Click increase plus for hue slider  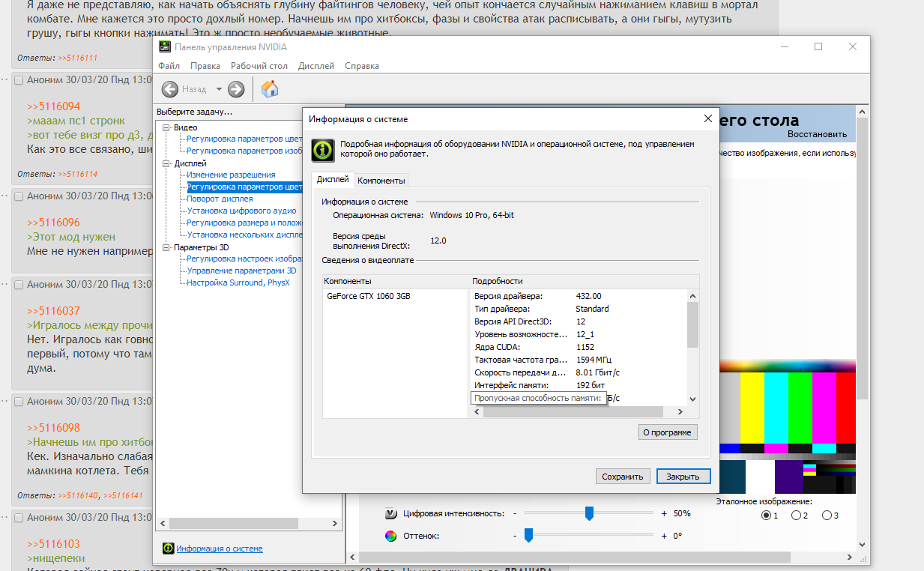click(x=664, y=536)
